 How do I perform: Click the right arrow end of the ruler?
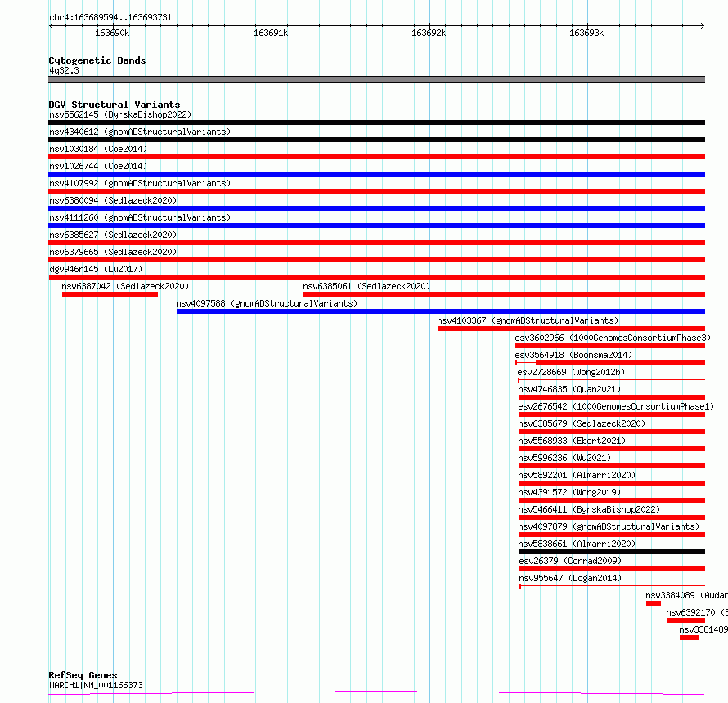point(702,26)
